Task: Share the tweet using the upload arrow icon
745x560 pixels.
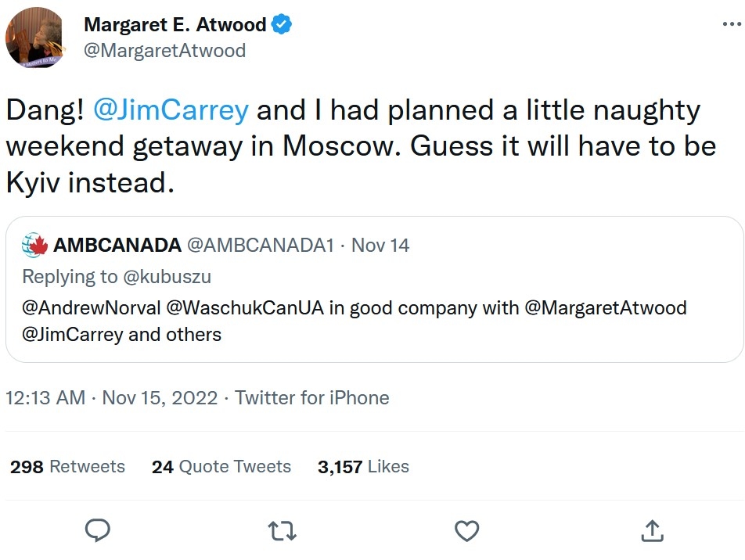Action: (x=652, y=531)
